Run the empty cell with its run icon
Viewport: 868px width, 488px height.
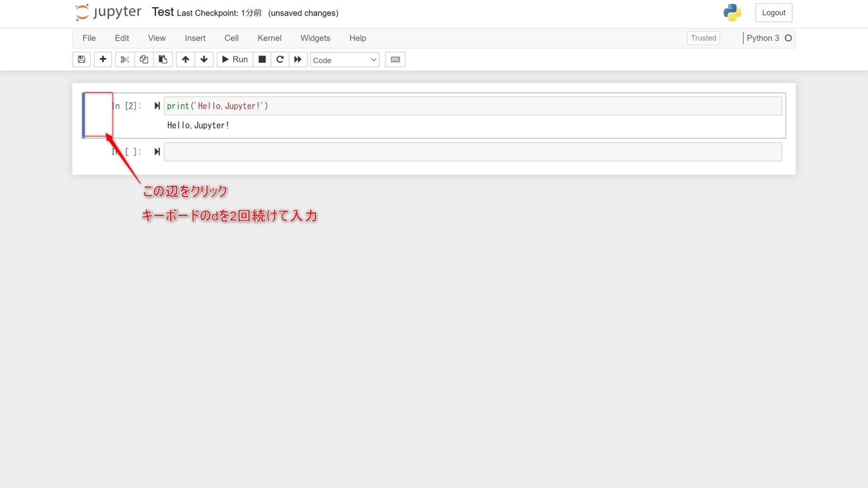(157, 152)
